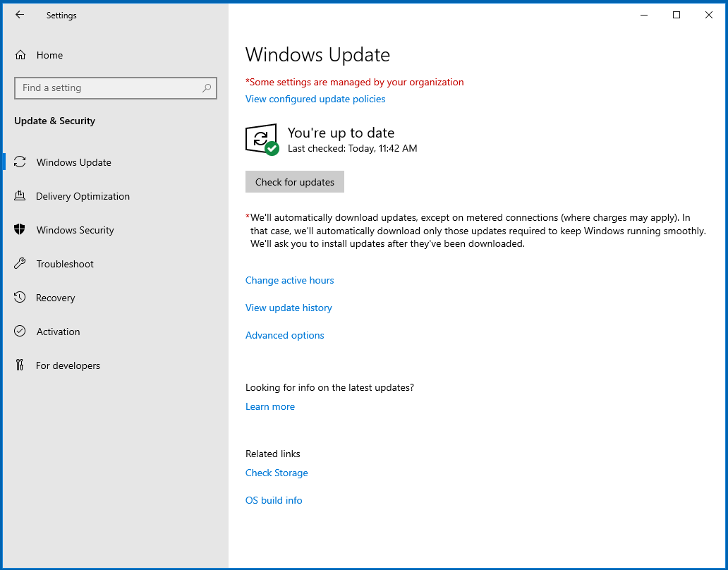Select the Delivery Optimization icon
This screenshot has width=728, height=570.
coord(20,196)
